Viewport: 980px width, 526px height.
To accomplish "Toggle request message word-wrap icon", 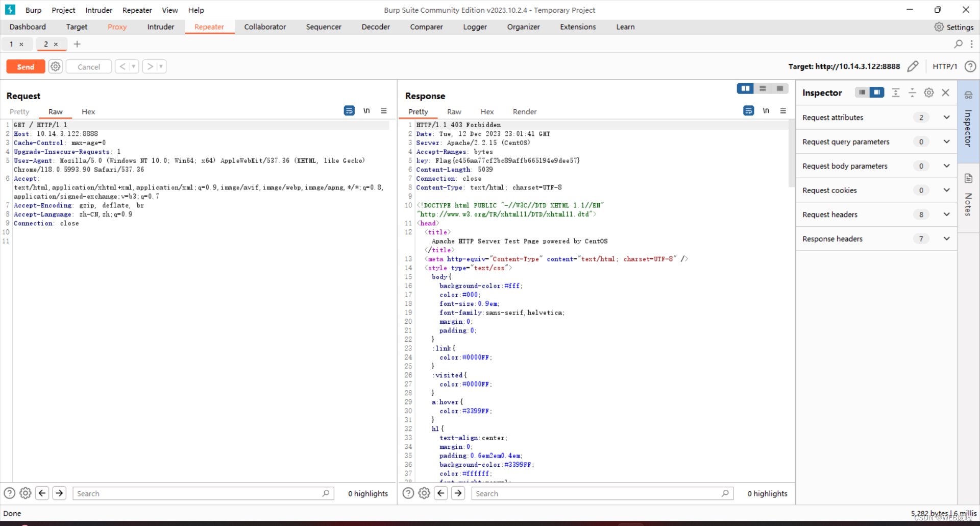I will (349, 111).
